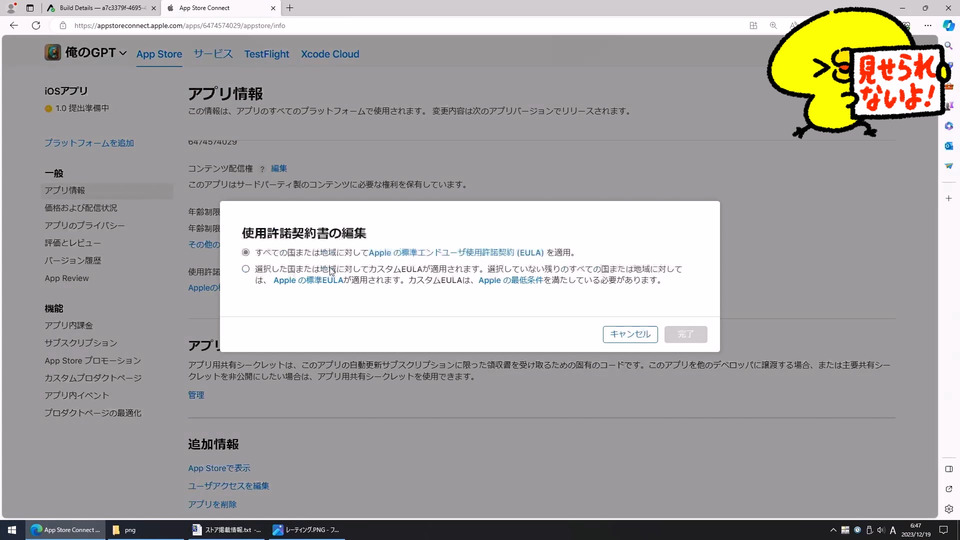Open プロダクトページの最適化 in the sidebar
The height and width of the screenshot is (540, 960).
[x=93, y=413]
